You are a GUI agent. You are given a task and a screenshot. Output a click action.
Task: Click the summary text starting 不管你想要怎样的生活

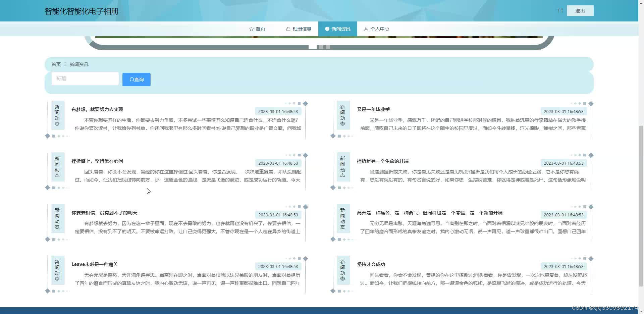pos(188,124)
